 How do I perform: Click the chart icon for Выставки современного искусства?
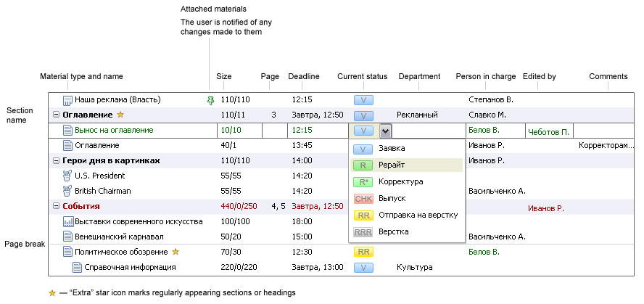(68, 221)
